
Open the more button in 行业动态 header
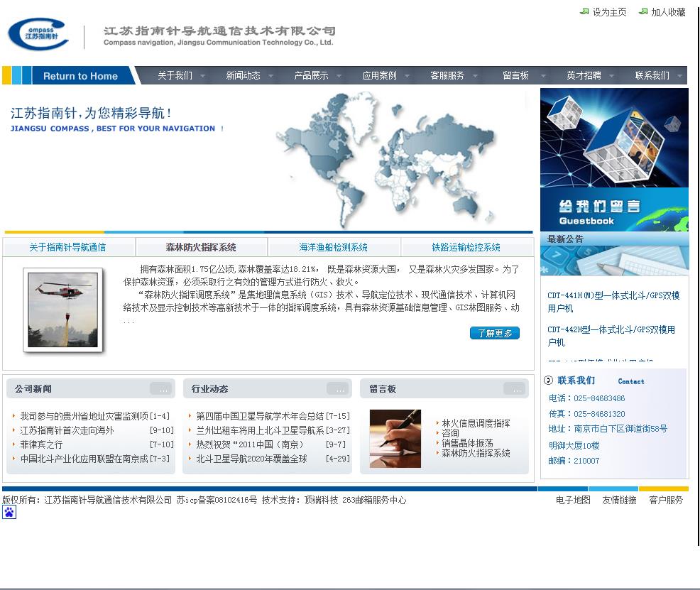pyautogui.click(x=337, y=389)
